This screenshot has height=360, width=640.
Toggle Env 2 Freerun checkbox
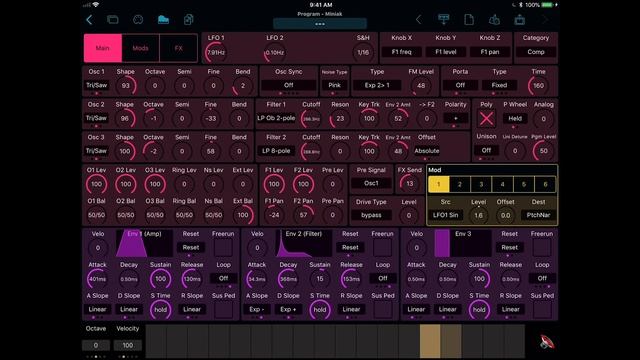(x=382, y=248)
